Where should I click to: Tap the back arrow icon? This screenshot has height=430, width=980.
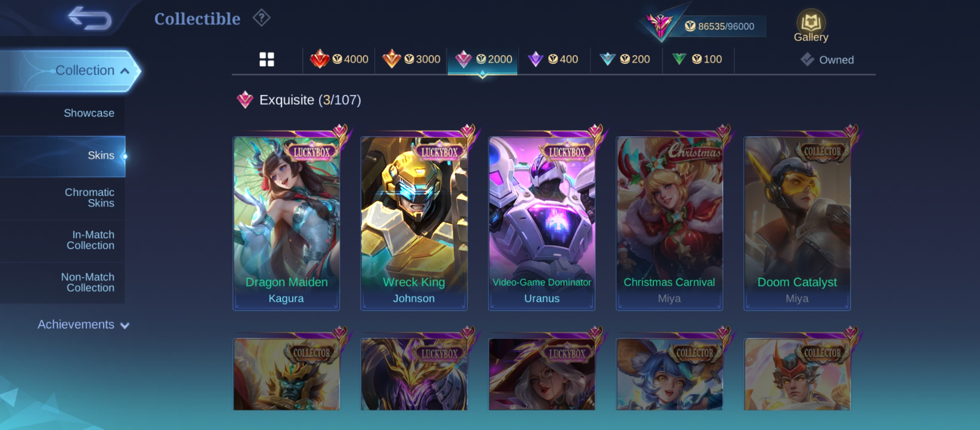90,18
